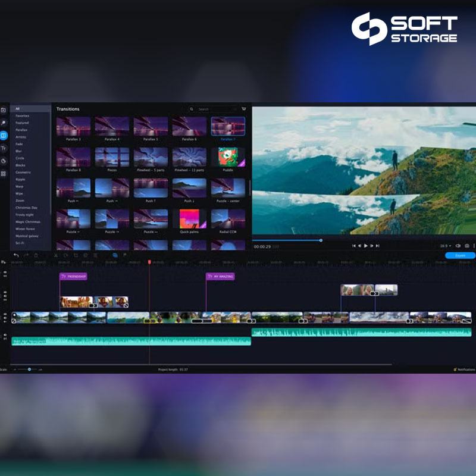The image size is (476, 476).
Task: Select the Geometric category
Action: point(23,172)
